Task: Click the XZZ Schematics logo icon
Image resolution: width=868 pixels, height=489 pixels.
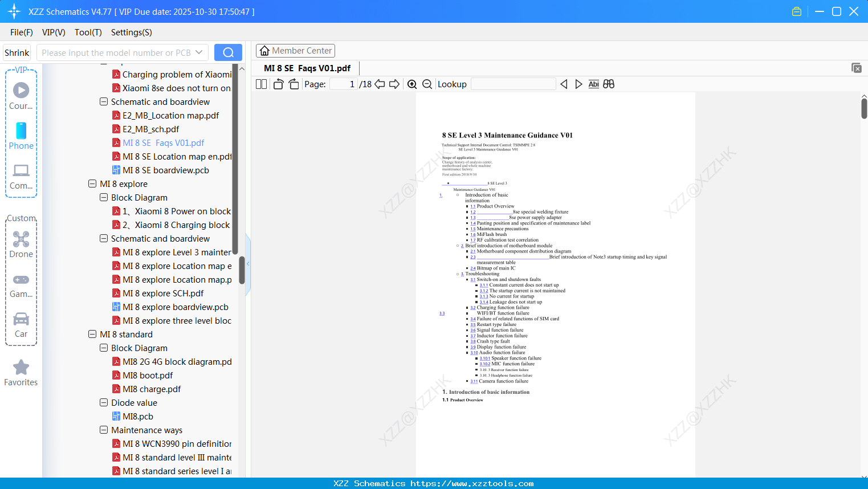Action: click(14, 11)
